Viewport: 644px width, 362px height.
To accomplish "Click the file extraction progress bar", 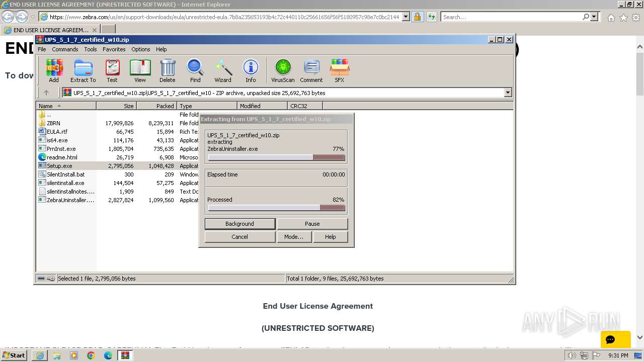I will pos(276,157).
